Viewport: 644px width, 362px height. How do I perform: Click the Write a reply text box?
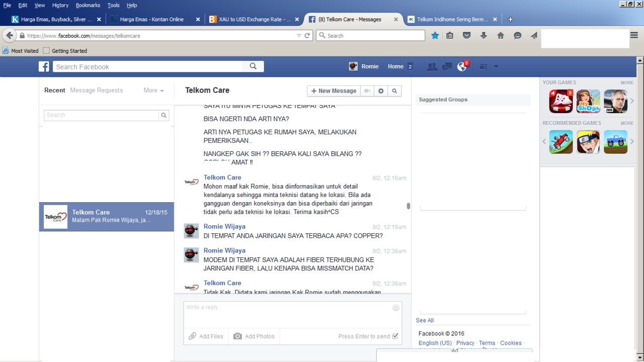click(293, 315)
